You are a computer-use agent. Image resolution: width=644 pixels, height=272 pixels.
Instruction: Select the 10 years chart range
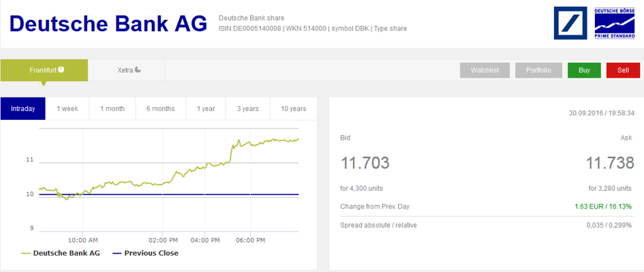tap(293, 109)
